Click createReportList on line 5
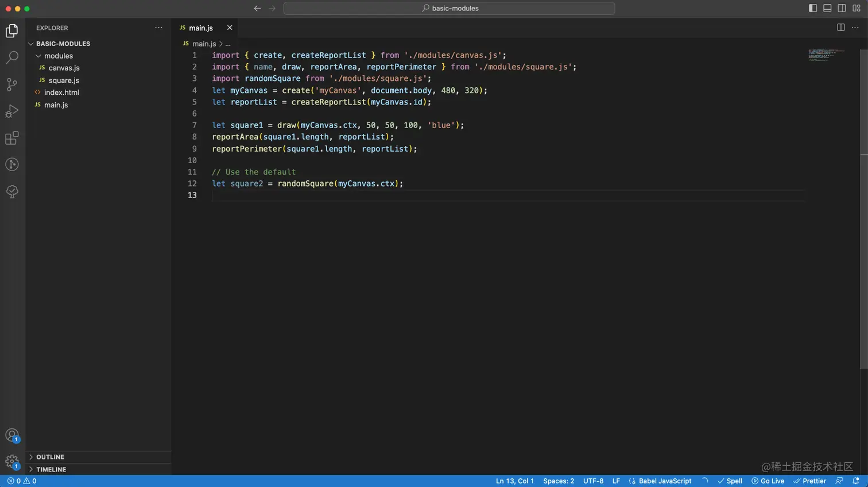The width and height of the screenshot is (868, 487). click(328, 102)
